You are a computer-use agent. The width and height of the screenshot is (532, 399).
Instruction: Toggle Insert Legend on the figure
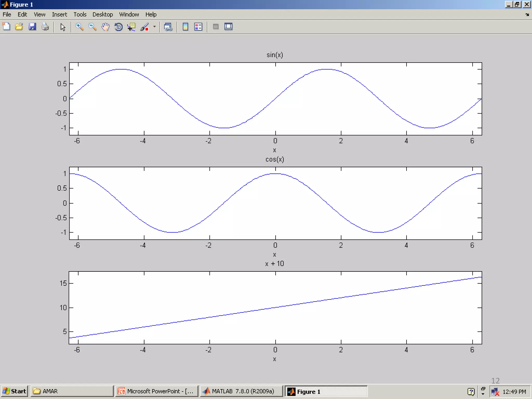pos(198,27)
